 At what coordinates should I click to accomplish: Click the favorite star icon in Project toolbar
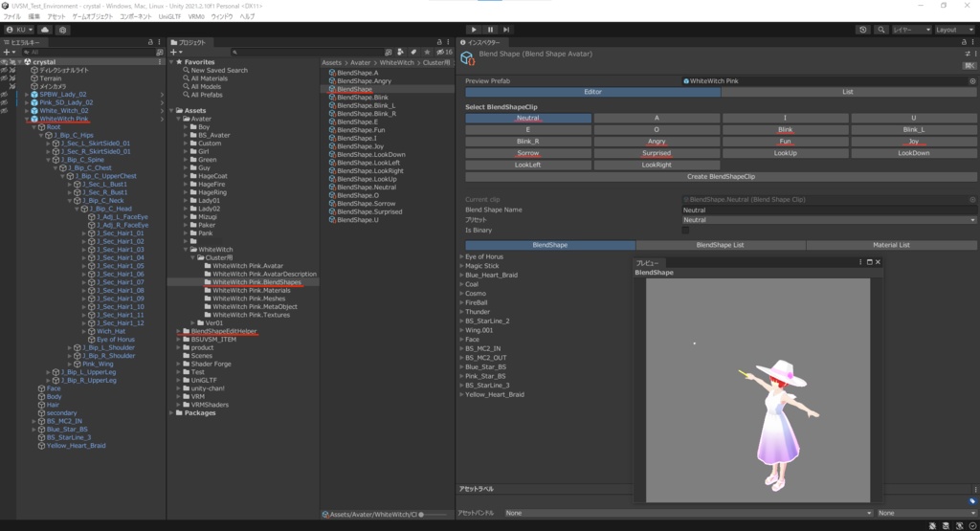pos(427,53)
